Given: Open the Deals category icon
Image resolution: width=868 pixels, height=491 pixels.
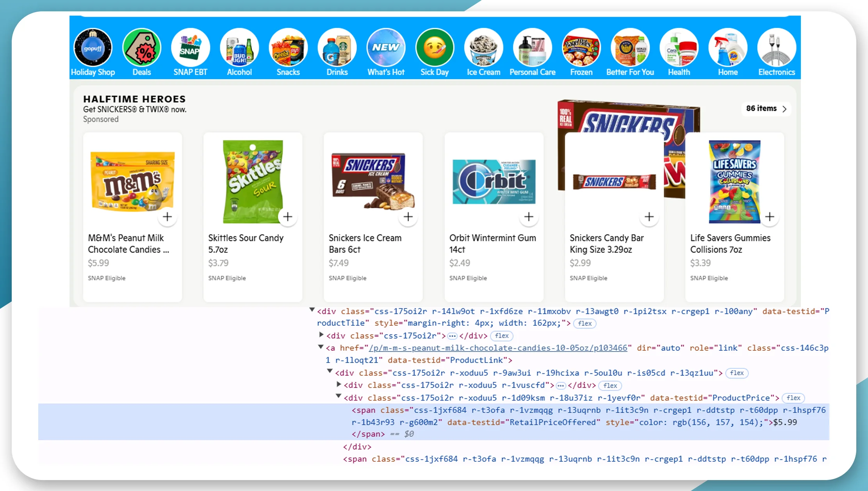Looking at the screenshot, I should [x=142, y=48].
